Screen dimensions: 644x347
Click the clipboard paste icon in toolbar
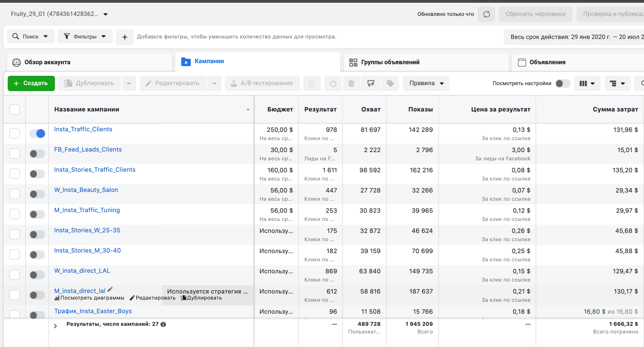pos(312,83)
